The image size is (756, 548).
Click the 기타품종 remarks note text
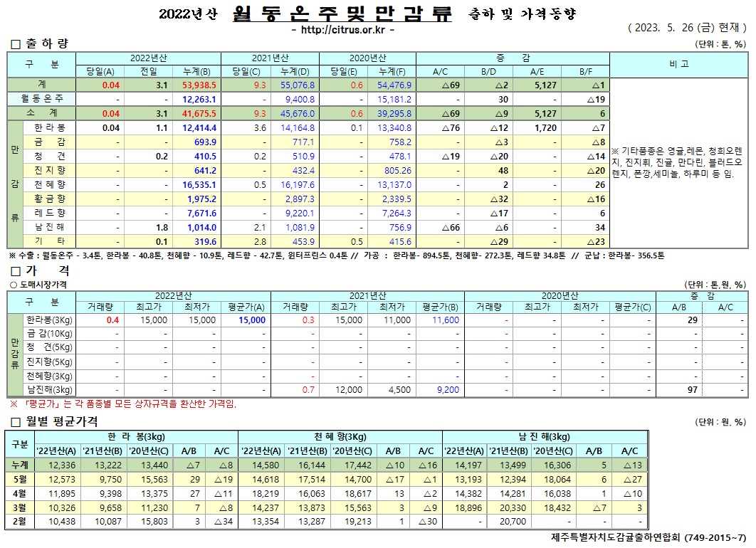678,162
